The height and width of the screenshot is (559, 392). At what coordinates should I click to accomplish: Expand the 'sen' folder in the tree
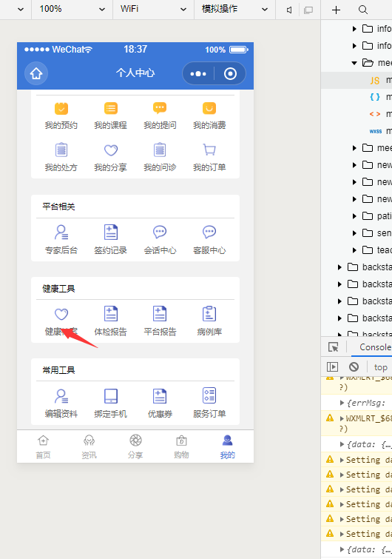pos(354,233)
